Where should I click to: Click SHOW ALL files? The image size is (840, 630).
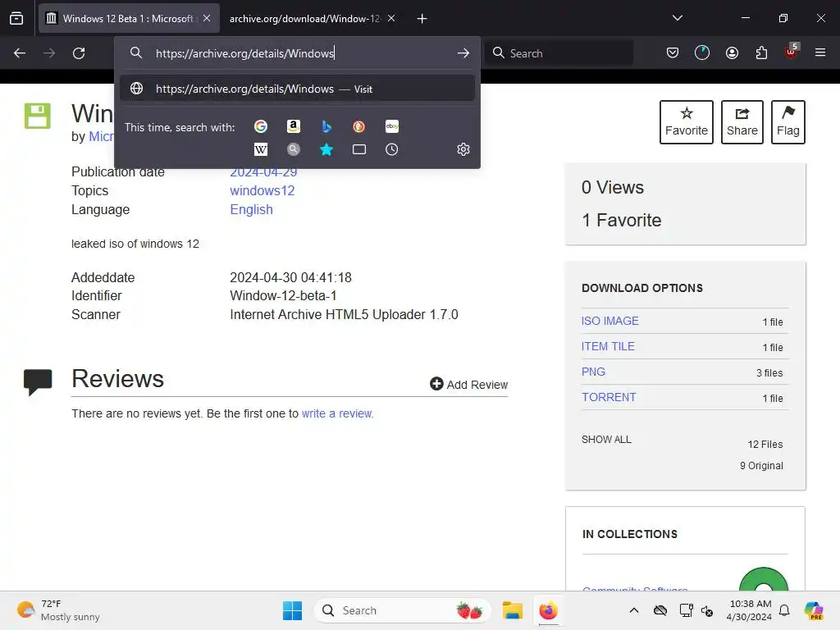tap(606, 440)
